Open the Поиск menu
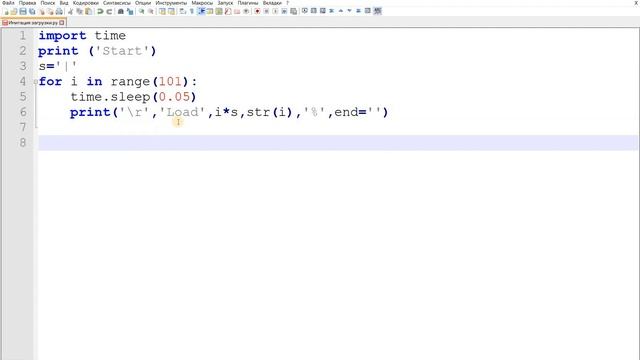This screenshot has width=640, height=360. pos(48,3)
